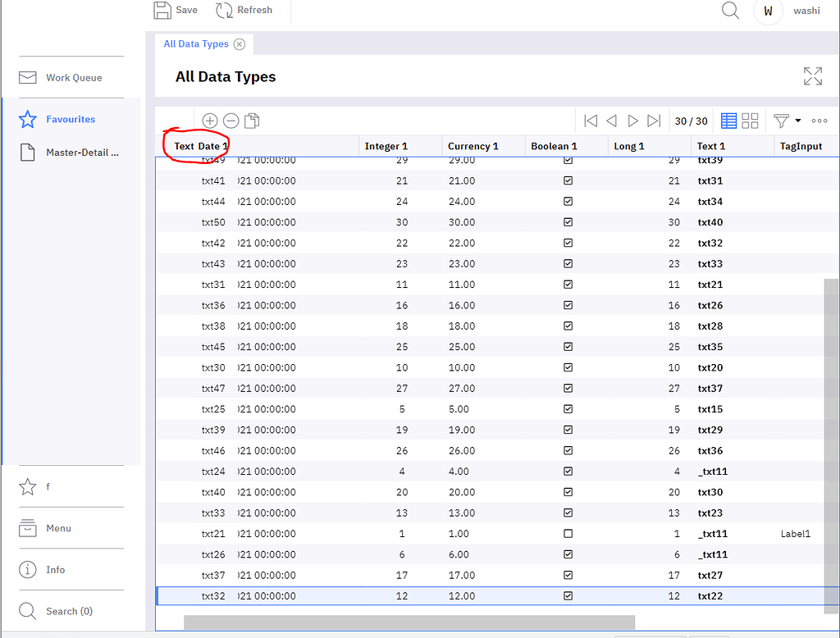Jump to the last page of records

click(x=653, y=120)
